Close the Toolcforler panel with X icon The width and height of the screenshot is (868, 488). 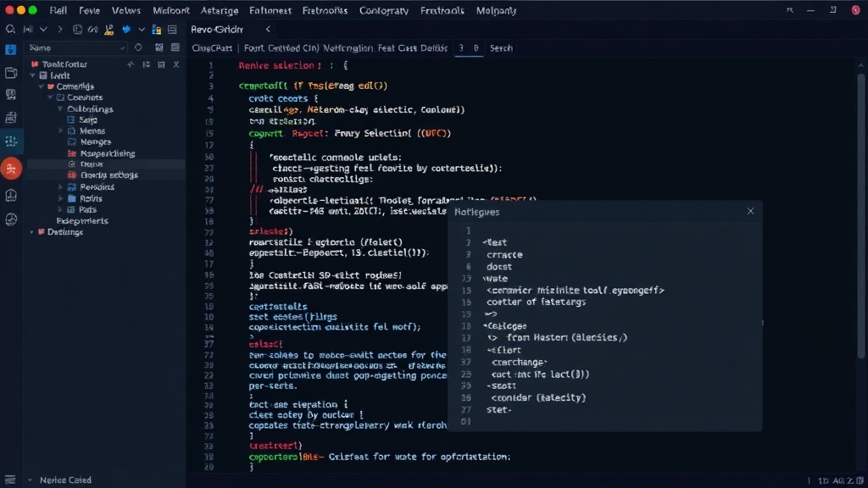(x=176, y=64)
